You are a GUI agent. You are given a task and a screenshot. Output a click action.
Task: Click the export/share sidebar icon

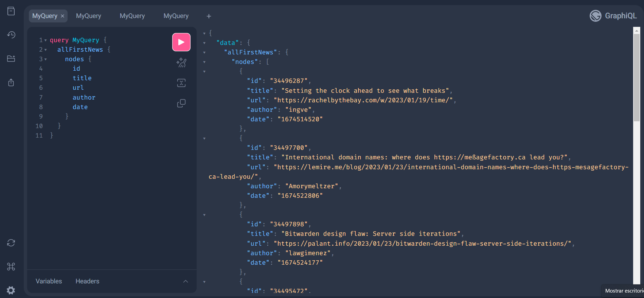click(11, 83)
